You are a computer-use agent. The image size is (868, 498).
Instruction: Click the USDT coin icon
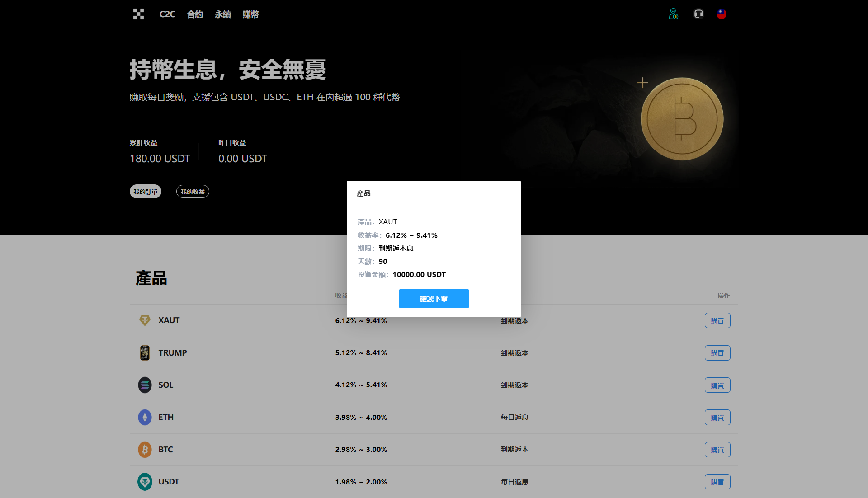[145, 482]
